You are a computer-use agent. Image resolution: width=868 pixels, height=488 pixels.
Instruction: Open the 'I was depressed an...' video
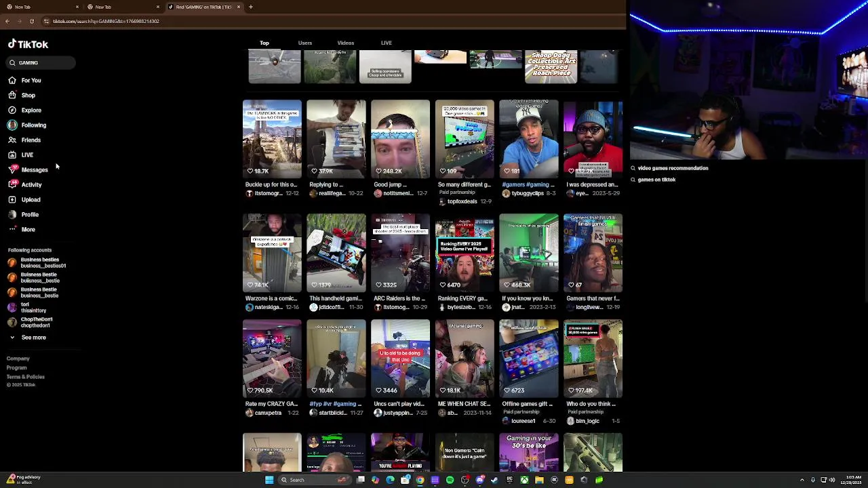click(593, 139)
